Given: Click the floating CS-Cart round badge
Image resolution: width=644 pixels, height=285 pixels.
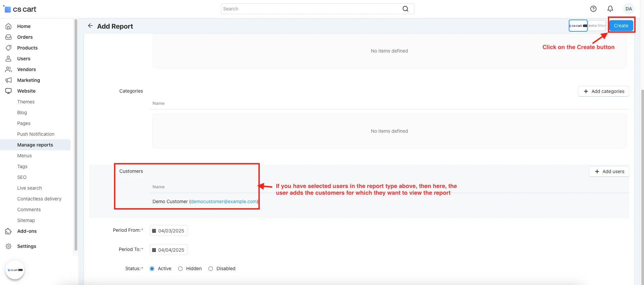Looking at the screenshot, I should tap(15, 270).
